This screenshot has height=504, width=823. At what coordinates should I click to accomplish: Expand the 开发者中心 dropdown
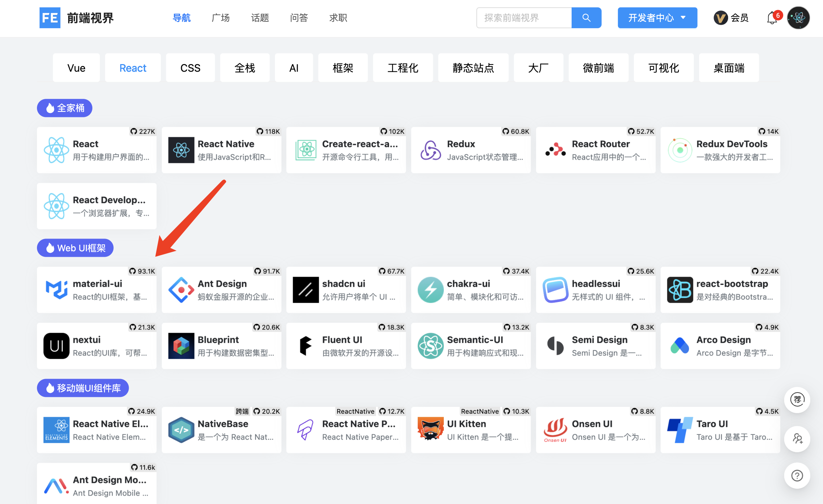pos(657,18)
